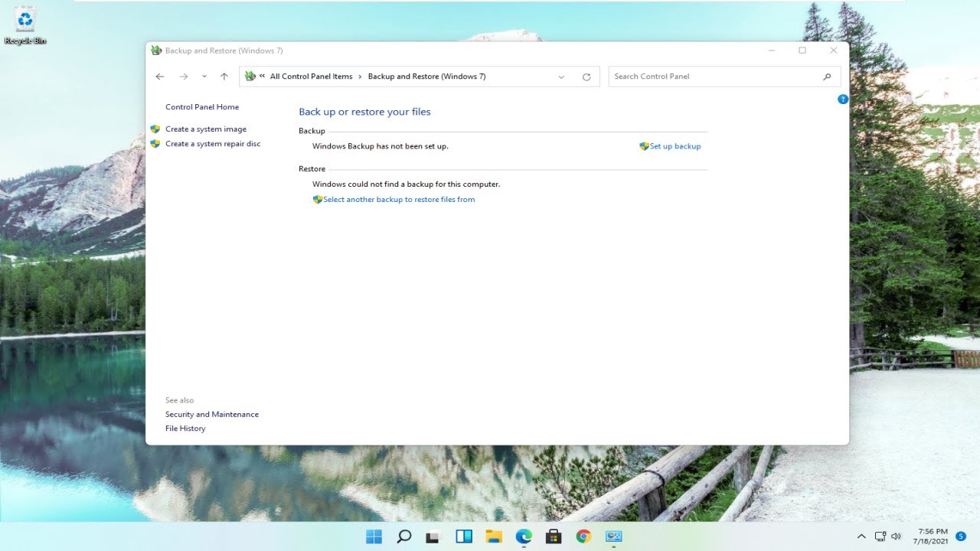Image resolution: width=980 pixels, height=551 pixels.
Task: Click the network tray icon
Action: tap(880, 536)
